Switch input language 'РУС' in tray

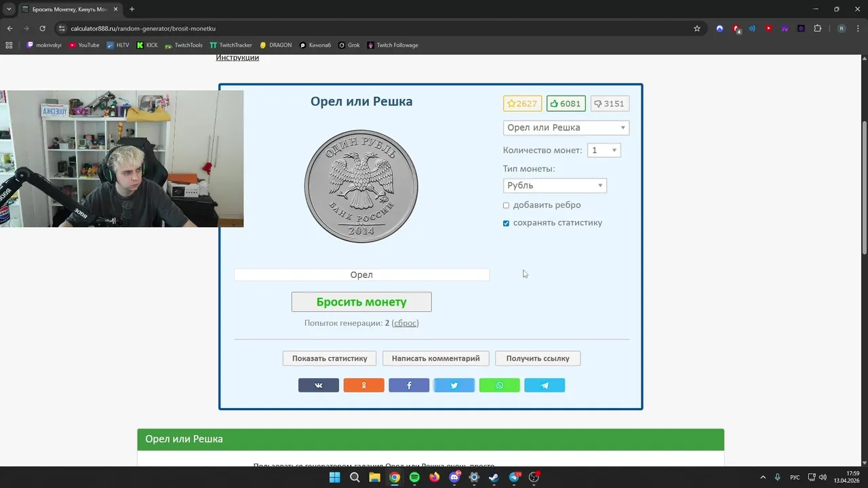point(795,477)
